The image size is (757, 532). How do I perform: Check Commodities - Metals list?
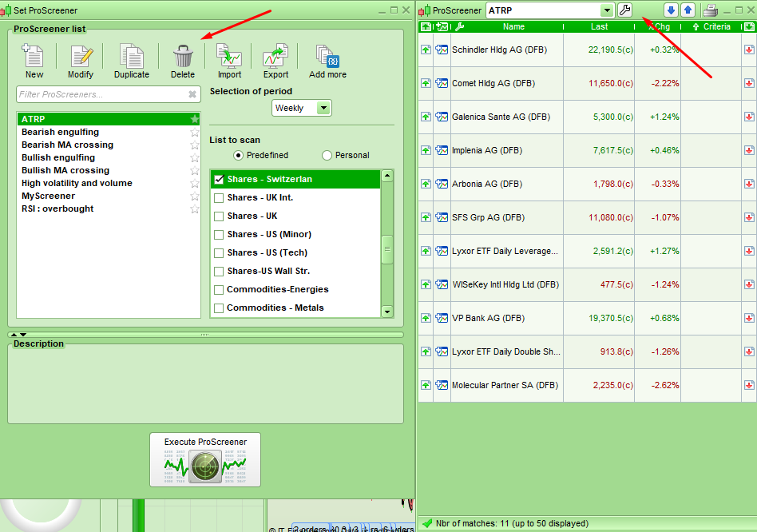pyautogui.click(x=219, y=308)
